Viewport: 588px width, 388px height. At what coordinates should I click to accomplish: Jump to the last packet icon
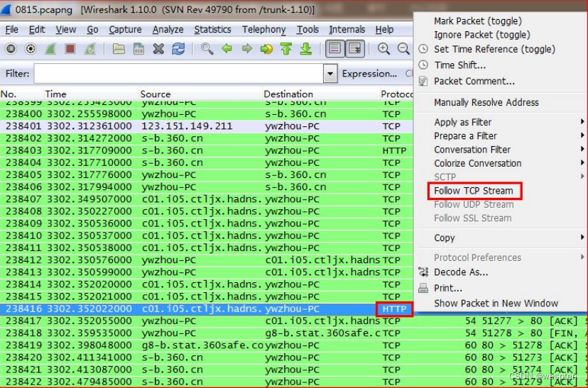306,49
